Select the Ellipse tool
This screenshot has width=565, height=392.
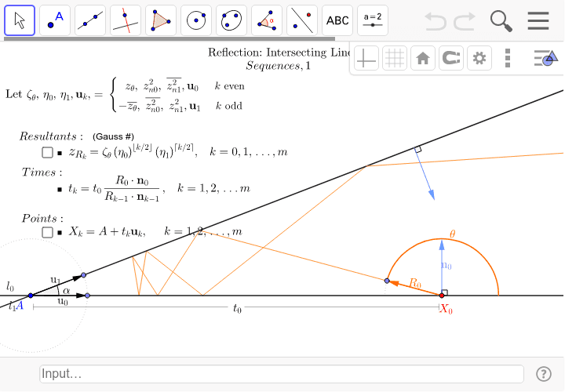(x=231, y=20)
